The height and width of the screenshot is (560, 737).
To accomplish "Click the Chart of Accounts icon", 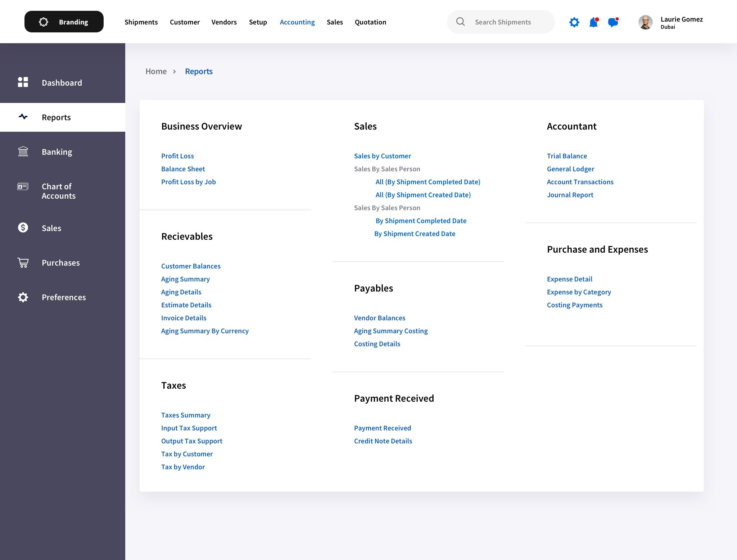I will click(x=23, y=187).
